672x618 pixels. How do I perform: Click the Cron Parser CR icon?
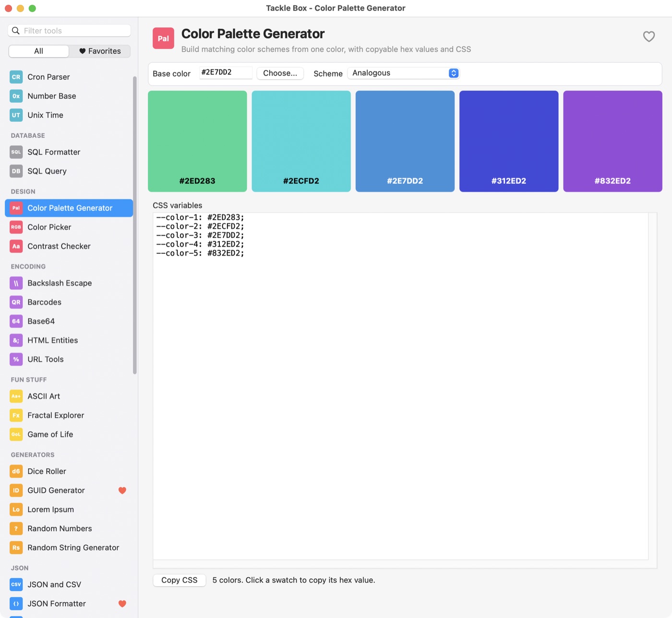pos(16,77)
